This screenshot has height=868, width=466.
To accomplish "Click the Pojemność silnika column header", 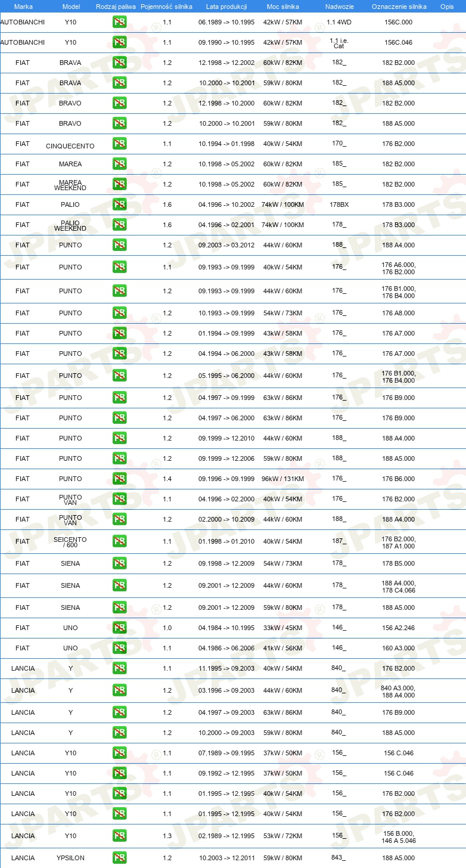I will point(167,7).
